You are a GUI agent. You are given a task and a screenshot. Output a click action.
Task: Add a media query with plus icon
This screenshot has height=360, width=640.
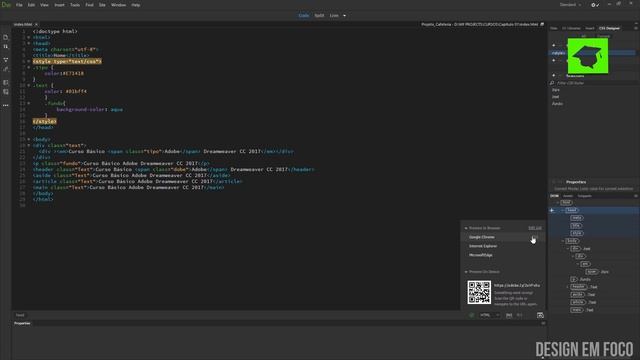(x=553, y=60)
